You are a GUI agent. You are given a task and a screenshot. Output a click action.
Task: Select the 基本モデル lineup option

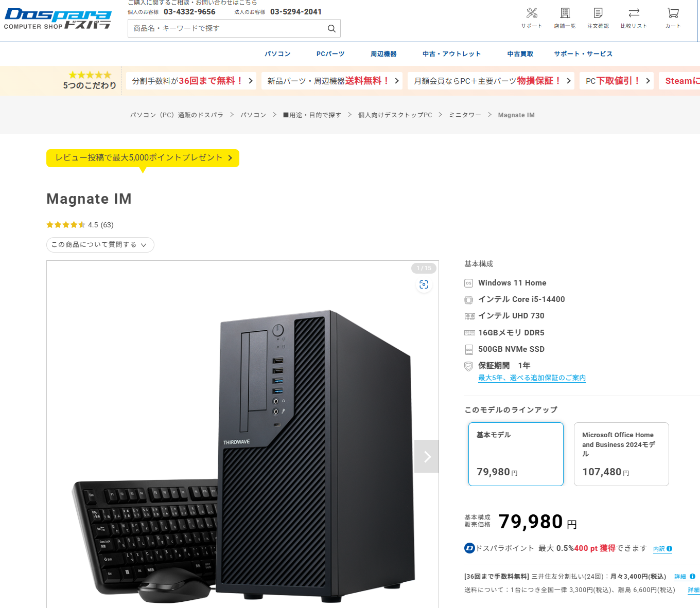click(x=516, y=454)
